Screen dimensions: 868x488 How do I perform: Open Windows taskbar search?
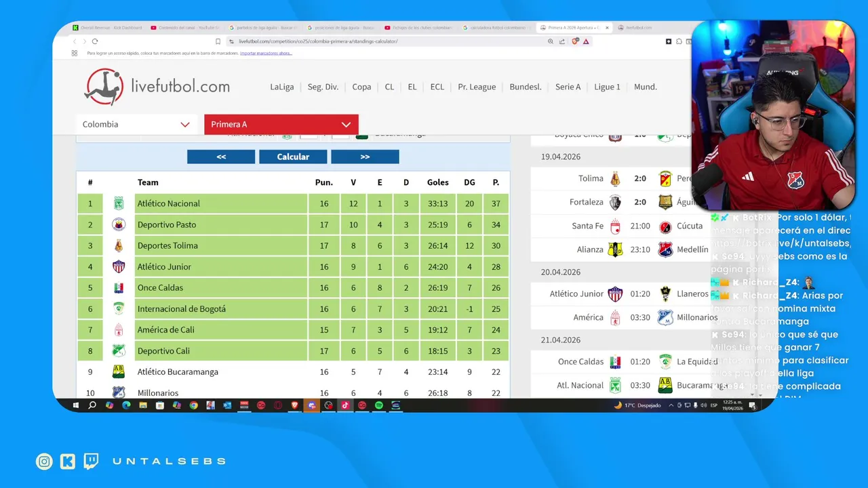pyautogui.click(x=92, y=405)
